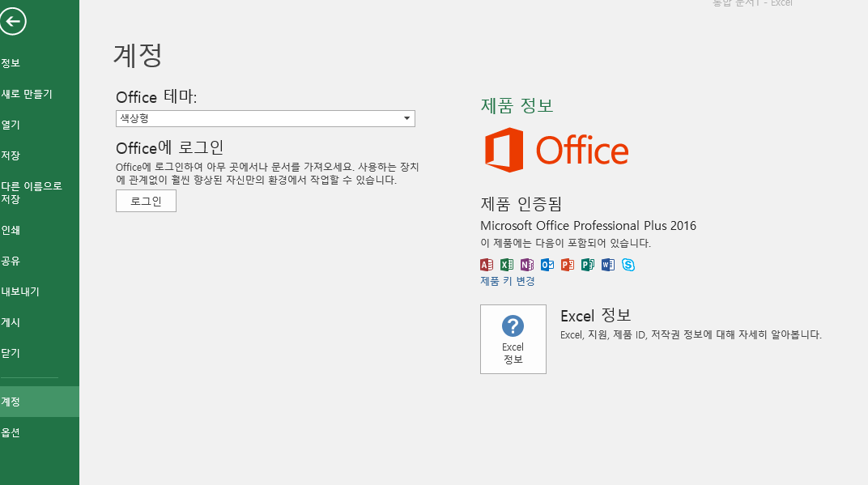This screenshot has height=485, width=868.
Task: Click the PowerPoint icon in included products
Action: 568,265
